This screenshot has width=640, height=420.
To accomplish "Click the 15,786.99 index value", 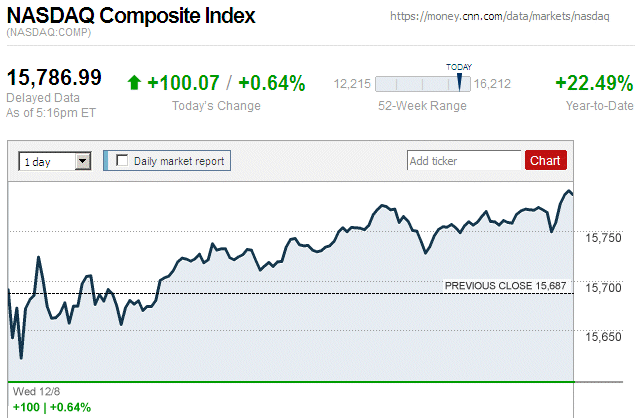I will pos(55,77).
